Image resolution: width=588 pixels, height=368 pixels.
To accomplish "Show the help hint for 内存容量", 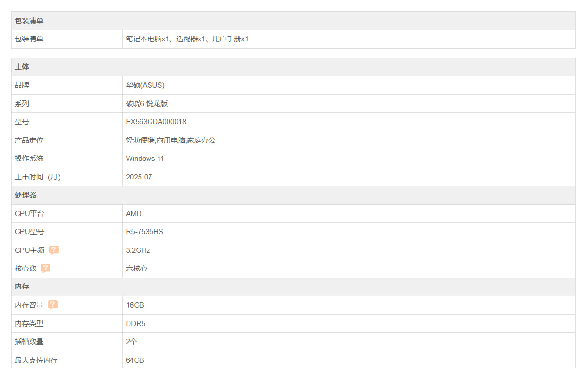I will pyautogui.click(x=53, y=305).
